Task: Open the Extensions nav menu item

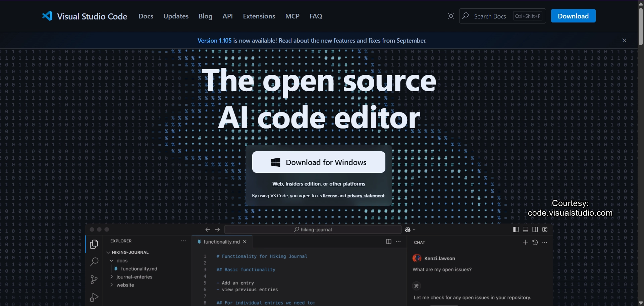Action: 259,16
